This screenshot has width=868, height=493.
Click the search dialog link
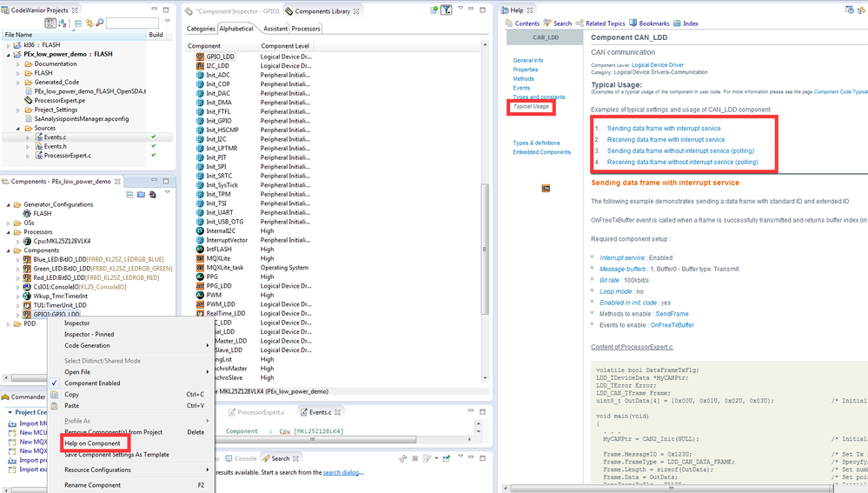[x=341, y=472]
